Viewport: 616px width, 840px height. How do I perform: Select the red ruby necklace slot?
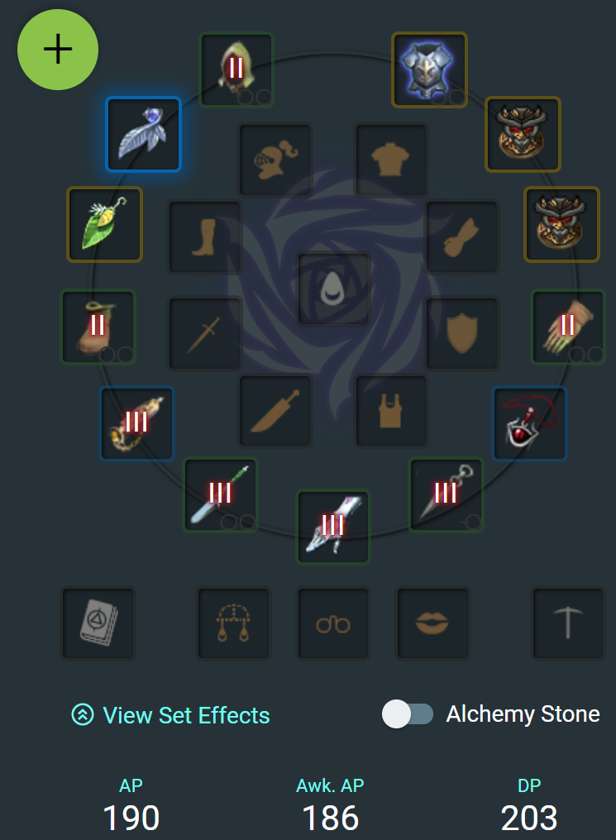[529, 424]
